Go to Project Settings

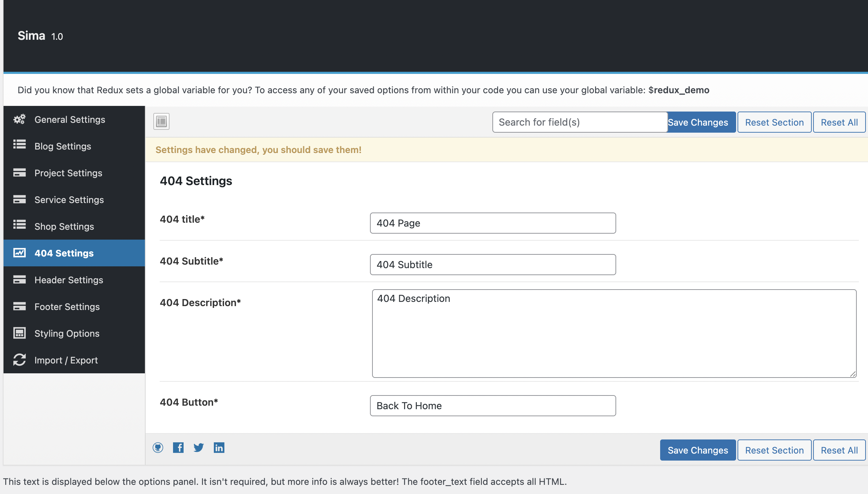coord(74,173)
